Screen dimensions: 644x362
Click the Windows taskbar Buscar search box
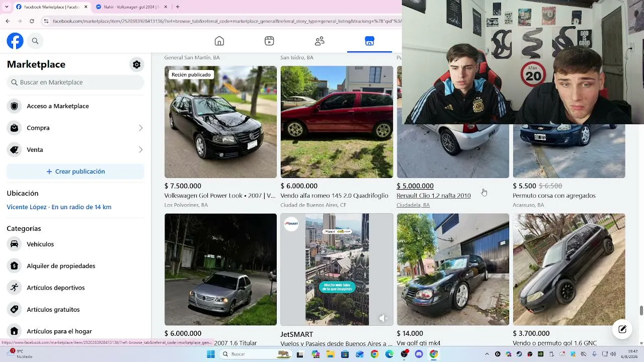click(256, 354)
